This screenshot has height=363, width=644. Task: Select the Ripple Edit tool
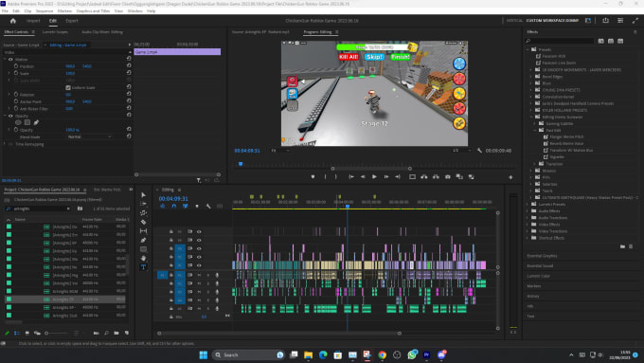(143, 213)
